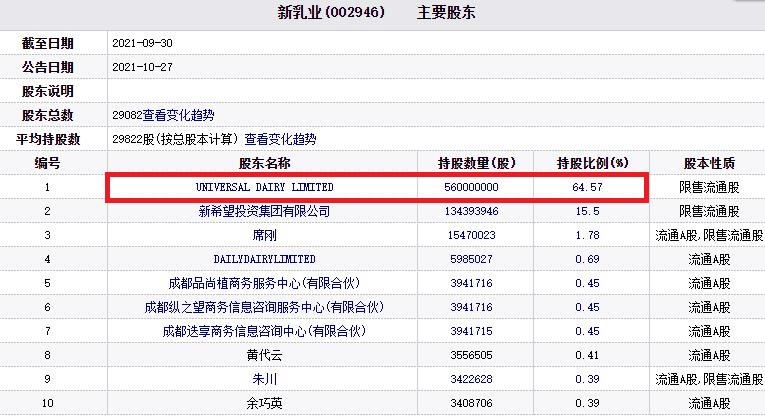
Task: Open shareholder 朱川 link
Action: click(x=264, y=379)
